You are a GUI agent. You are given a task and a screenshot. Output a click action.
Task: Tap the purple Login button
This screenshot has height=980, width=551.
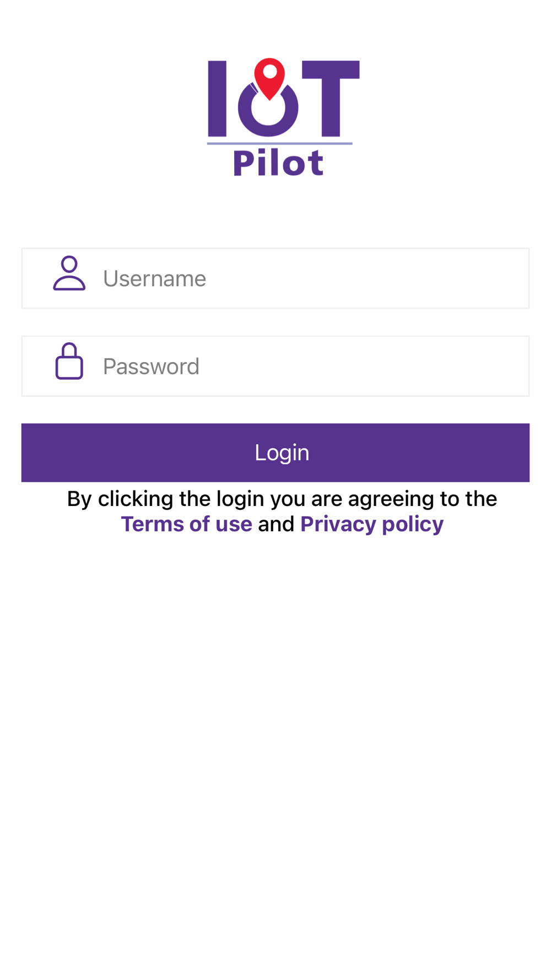[x=275, y=453]
